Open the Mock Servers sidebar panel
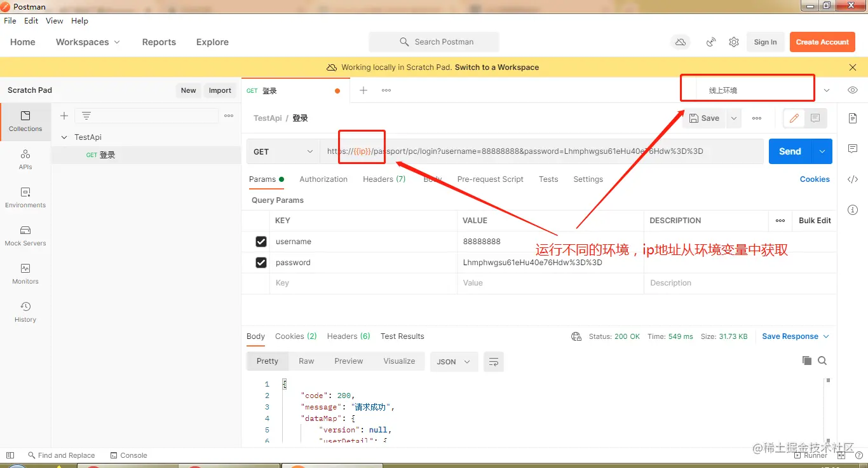Screen dimensions: 868x468 click(25, 235)
